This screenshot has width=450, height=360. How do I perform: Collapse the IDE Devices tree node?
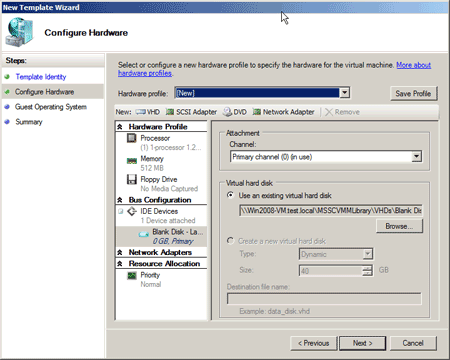coord(121,211)
